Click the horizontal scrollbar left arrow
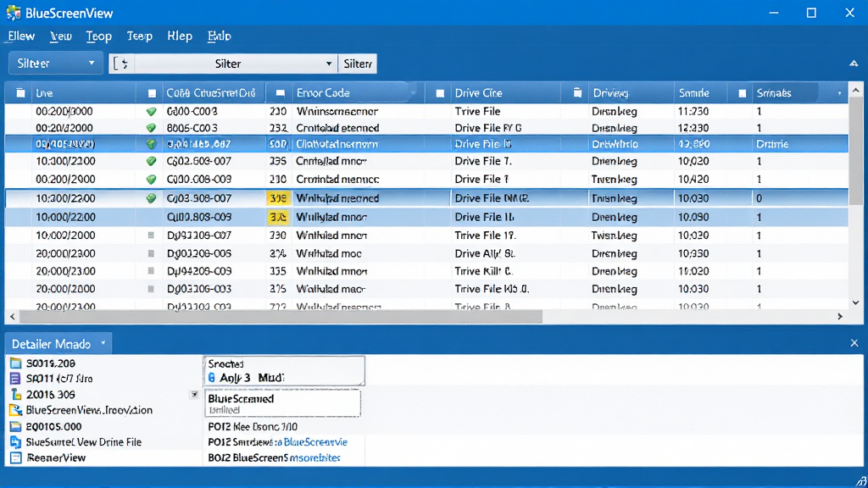 [x=12, y=317]
